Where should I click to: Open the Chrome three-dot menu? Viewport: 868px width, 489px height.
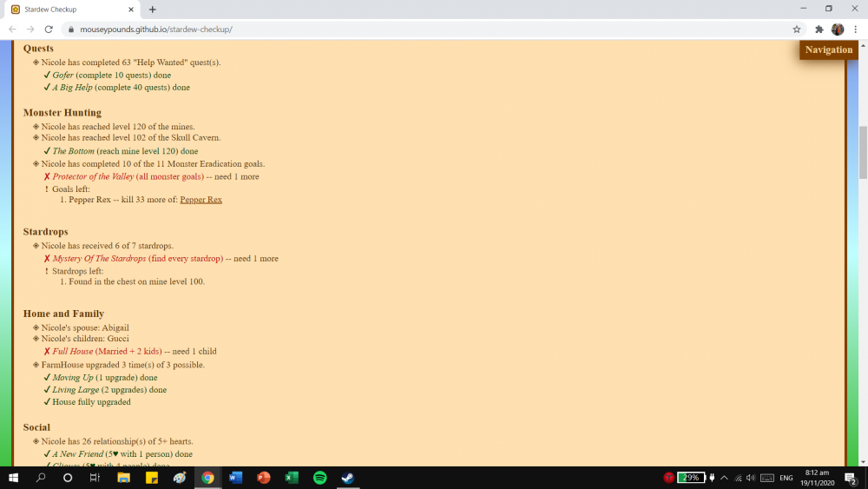click(855, 30)
